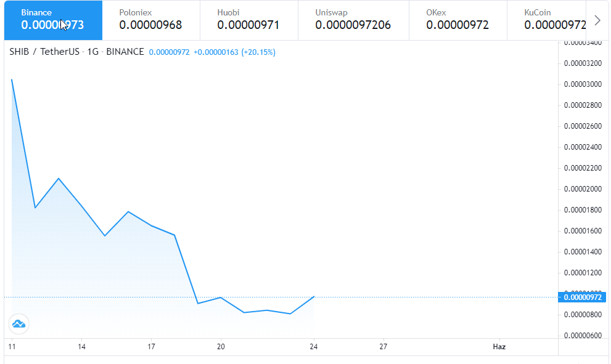This screenshot has width=611, height=364.
Task: Click the date label 27 on time axis
Action: 383,347
